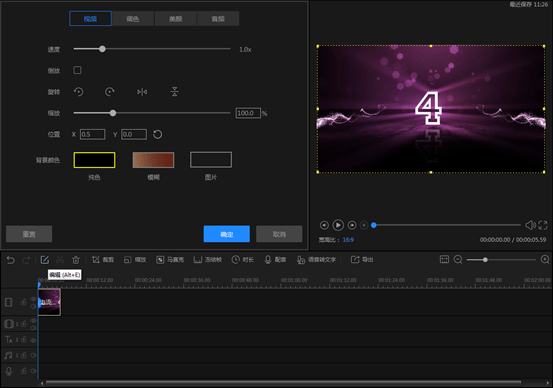Click the timeline scrollbar left arrow

(x=42, y=383)
